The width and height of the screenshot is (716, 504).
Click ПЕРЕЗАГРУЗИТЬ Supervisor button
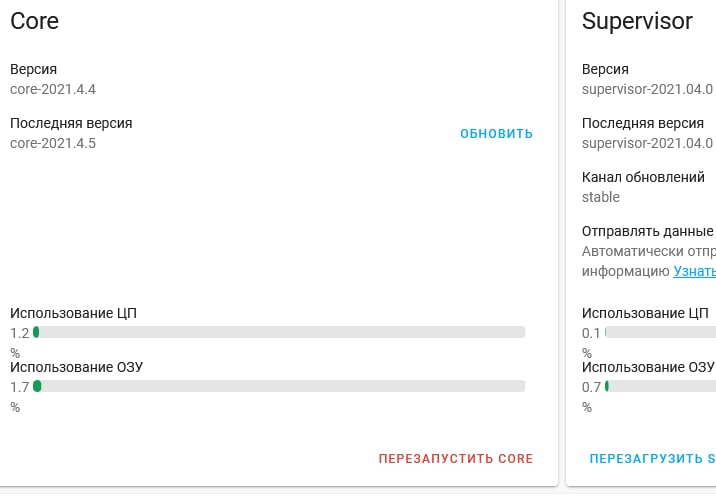pos(653,458)
